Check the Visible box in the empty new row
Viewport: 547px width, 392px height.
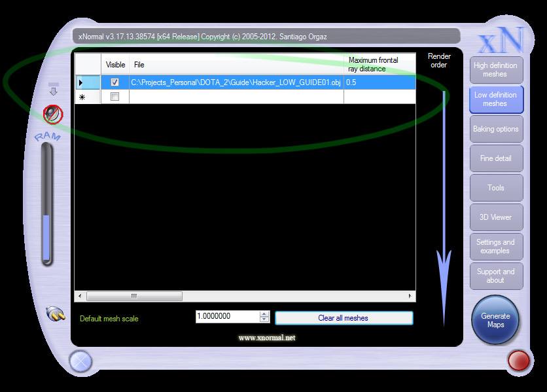tap(115, 97)
